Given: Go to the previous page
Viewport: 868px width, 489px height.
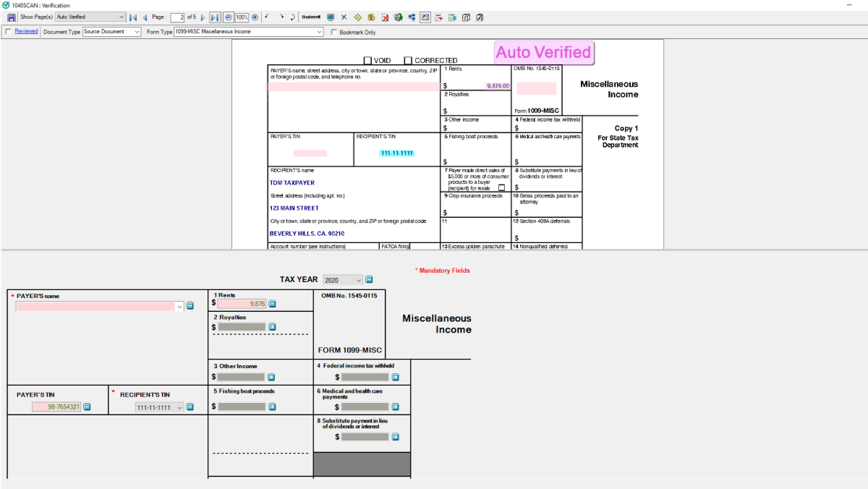Looking at the screenshot, I should click(145, 17).
